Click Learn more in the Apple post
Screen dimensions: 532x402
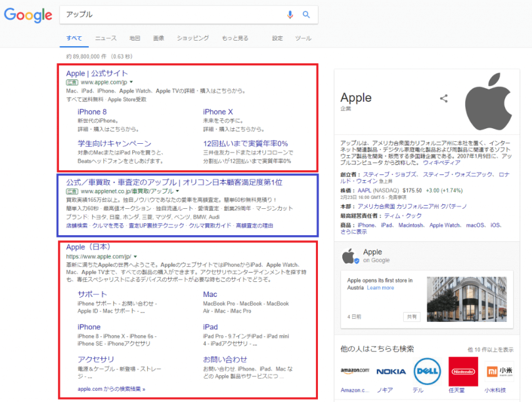(381, 288)
